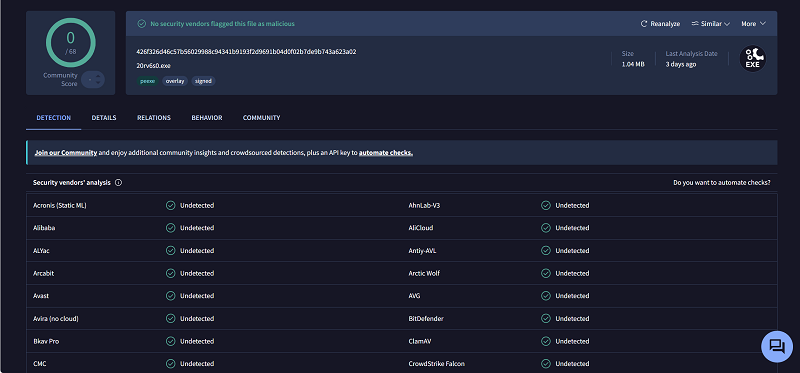Viewport: 800px width, 373px height.
Task: Follow the automate checks link in the banner
Action: [x=386, y=153]
